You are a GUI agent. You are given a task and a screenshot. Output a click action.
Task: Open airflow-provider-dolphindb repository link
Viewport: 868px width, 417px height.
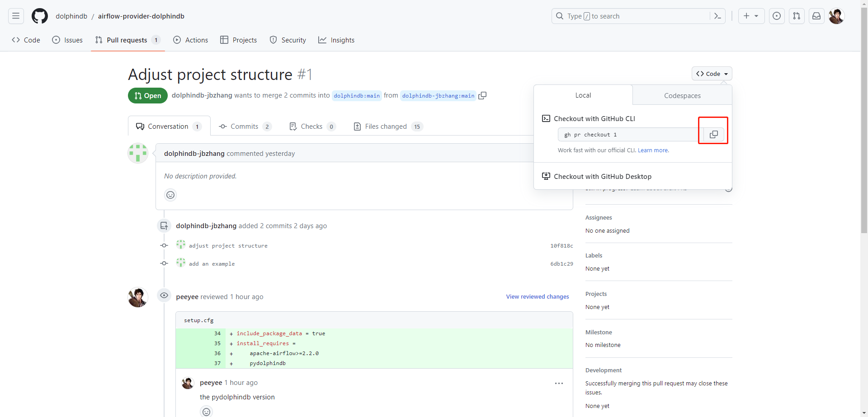pyautogui.click(x=141, y=16)
